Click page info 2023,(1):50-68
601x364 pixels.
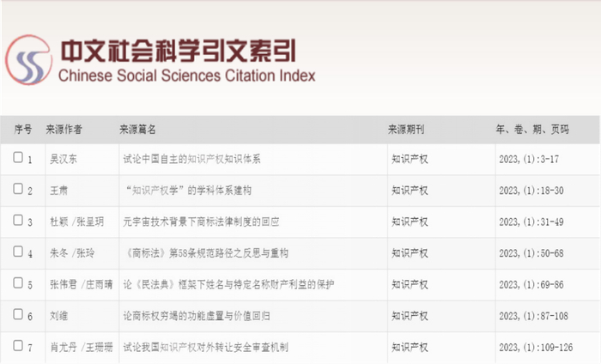click(x=531, y=253)
